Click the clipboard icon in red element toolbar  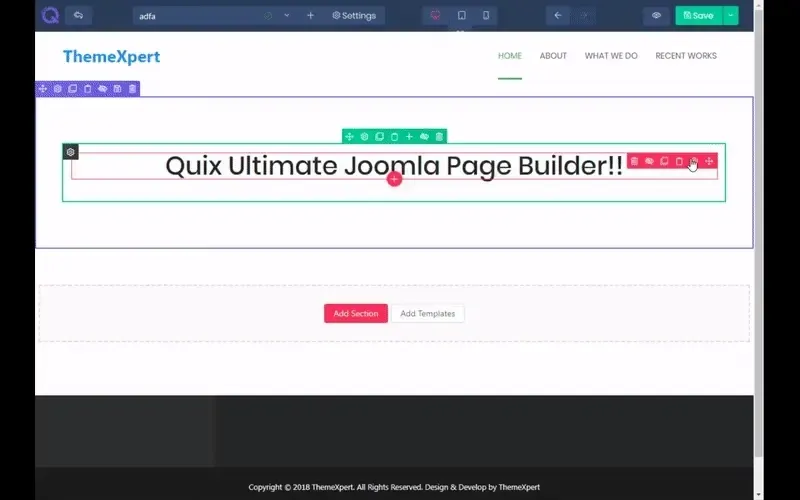click(679, 161)
